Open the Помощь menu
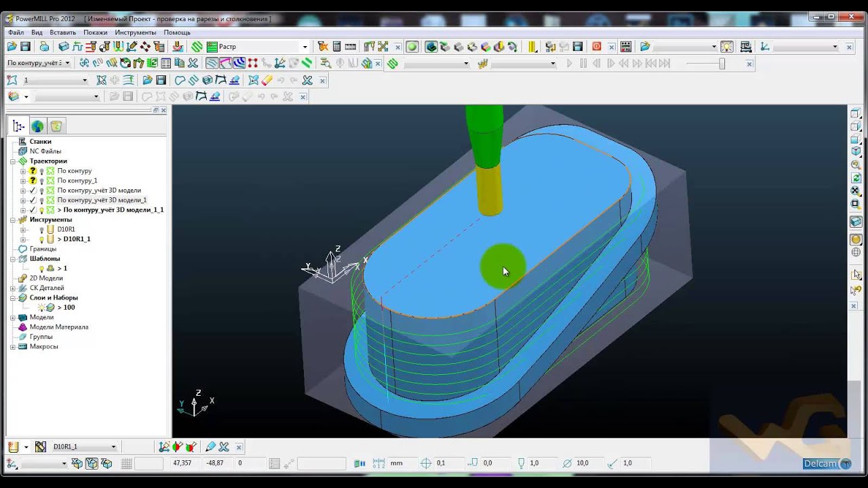 pos(177,33)
